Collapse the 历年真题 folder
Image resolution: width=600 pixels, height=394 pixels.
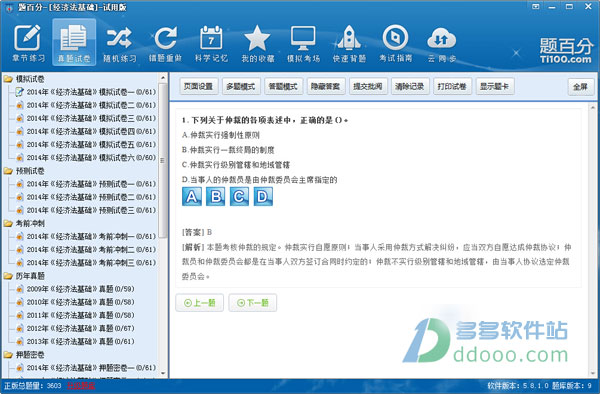[x=8, y=275]
